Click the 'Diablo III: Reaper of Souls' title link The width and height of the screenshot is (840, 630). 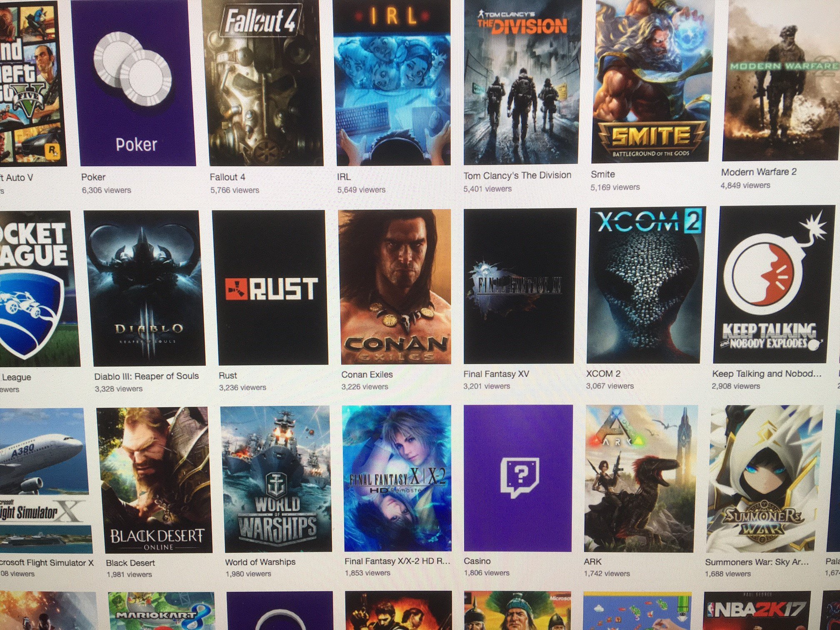pyautogui.click(x=146, y=376)
